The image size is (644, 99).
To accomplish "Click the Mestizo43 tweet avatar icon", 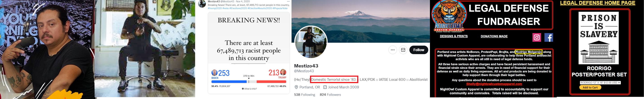I will [x=202, y=4].
